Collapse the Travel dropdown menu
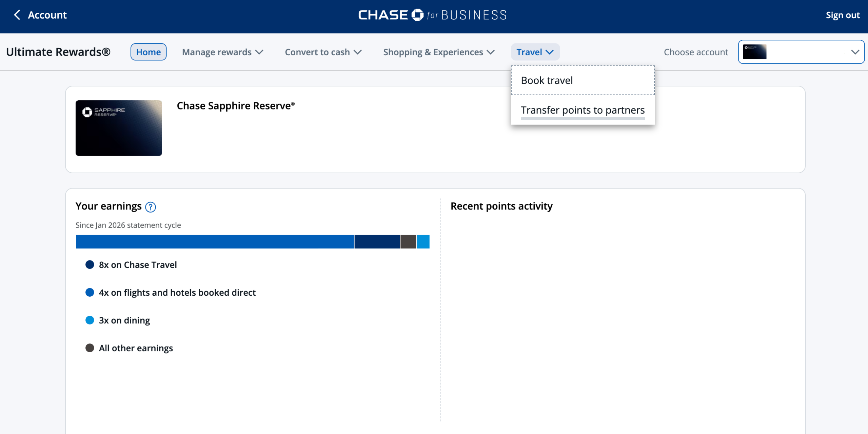The height and width of the screenshot is (434, 868). click(535, 52)
